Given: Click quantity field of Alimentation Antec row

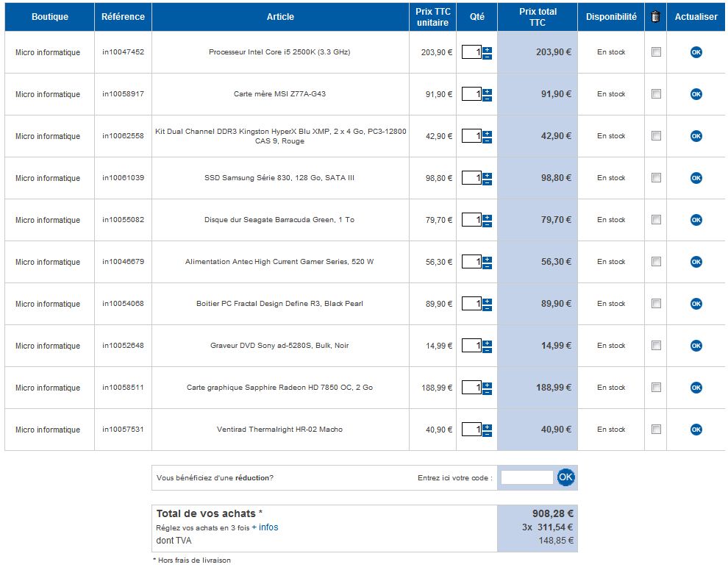Looking at the screenshot, I should (471, 262).
